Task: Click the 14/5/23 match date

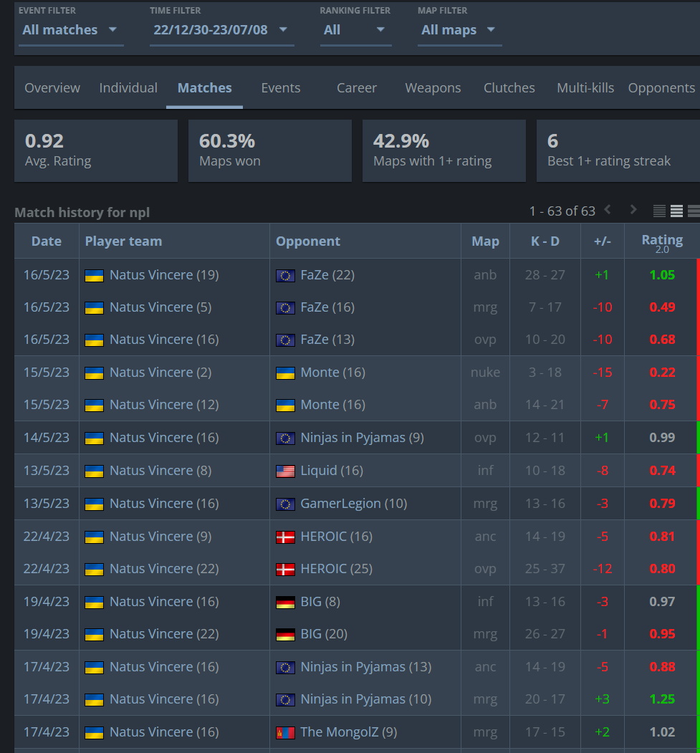Action: tap(47, 438)
